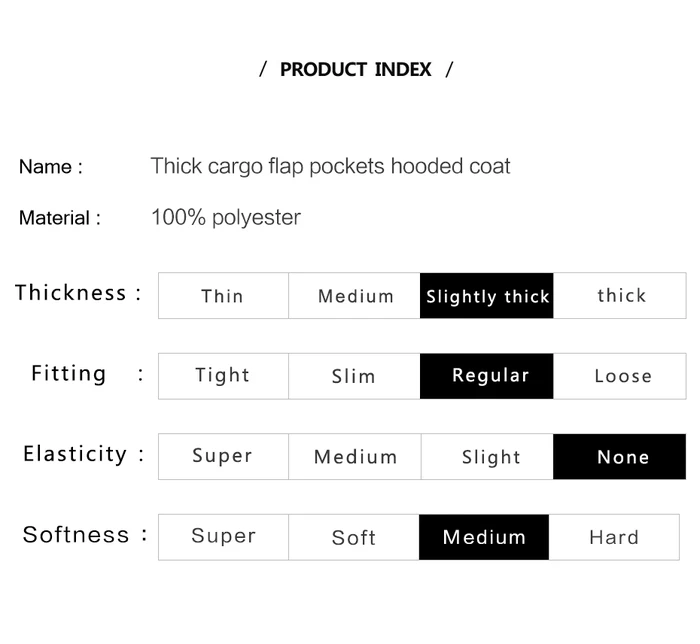700x644 pixels.
Task: Click the Slight elasticity cell
Action: [487, 457]
